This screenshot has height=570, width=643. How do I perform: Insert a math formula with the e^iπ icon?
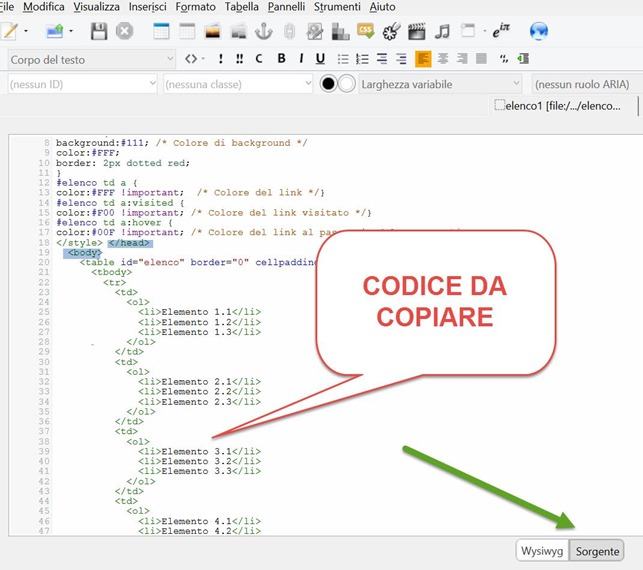tap(501, 31)
